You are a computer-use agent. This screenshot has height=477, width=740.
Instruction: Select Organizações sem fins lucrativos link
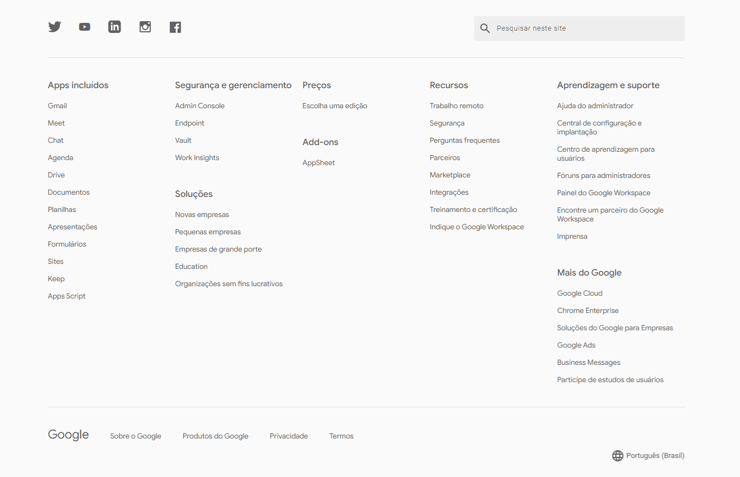(229, 284)
